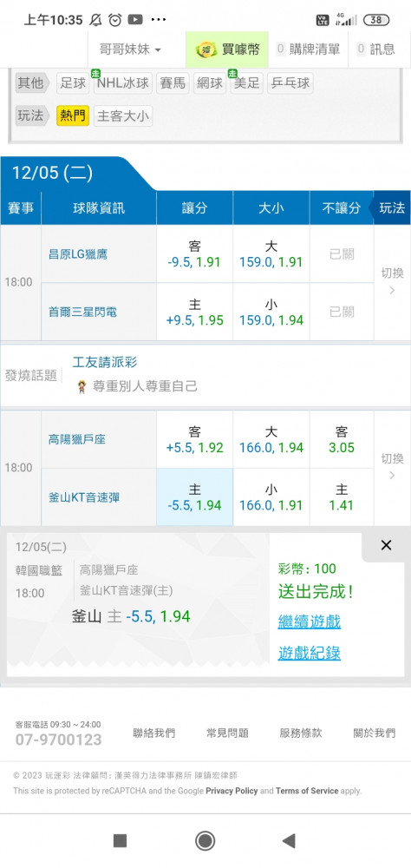Click the avatar icon beside 尊重別人尊重自己
The width and height of the screenshot is (411, 868).
[x=82, y=386]
